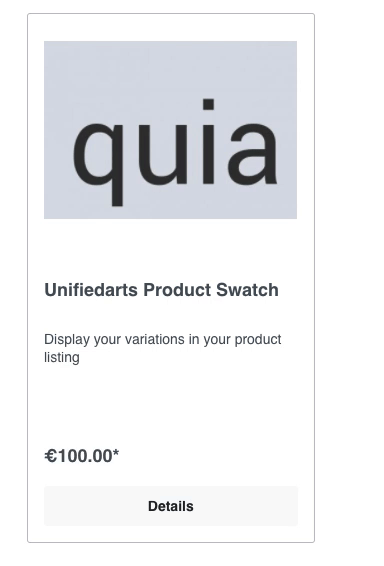Click the dot of the i in quia

(209, 104)
